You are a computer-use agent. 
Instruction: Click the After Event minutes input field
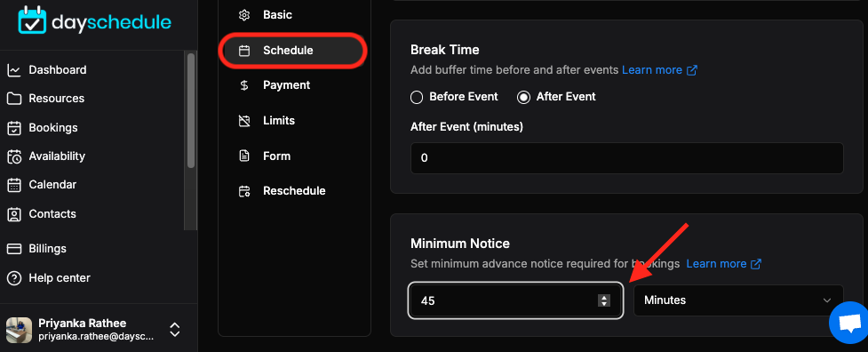point(627,158)
